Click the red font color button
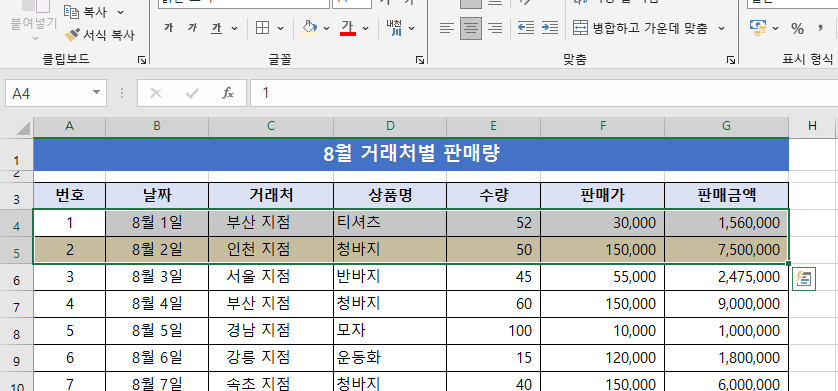Viewport: 838px width, 391px height. point(348,28)
